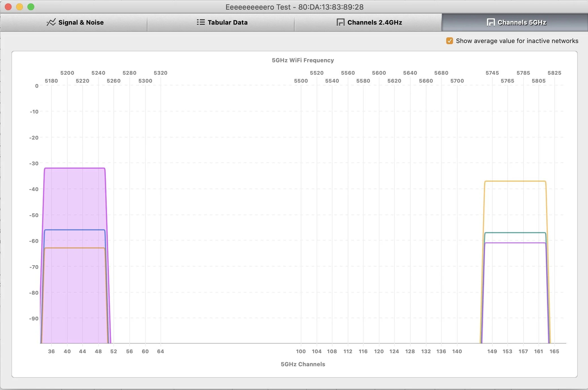Click the 5GHz WiFi Frequency chart title
The height and width of the screenshot is (390, 588).
[x=302, y=60]
